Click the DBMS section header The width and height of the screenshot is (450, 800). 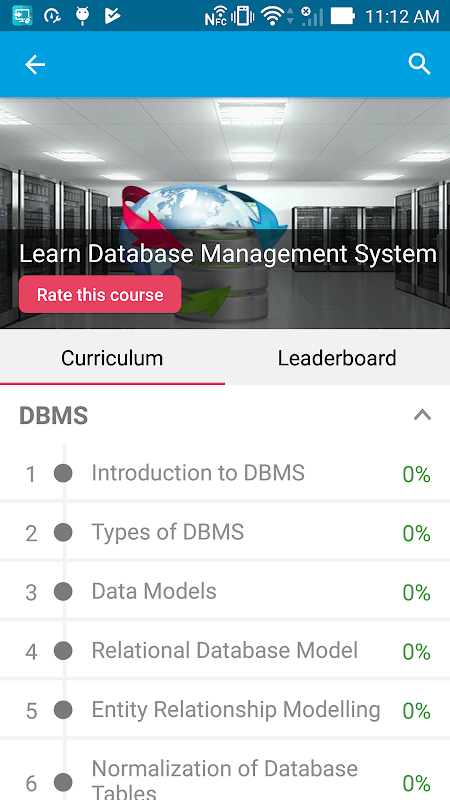pyautogui.click(x=225, y=415)
